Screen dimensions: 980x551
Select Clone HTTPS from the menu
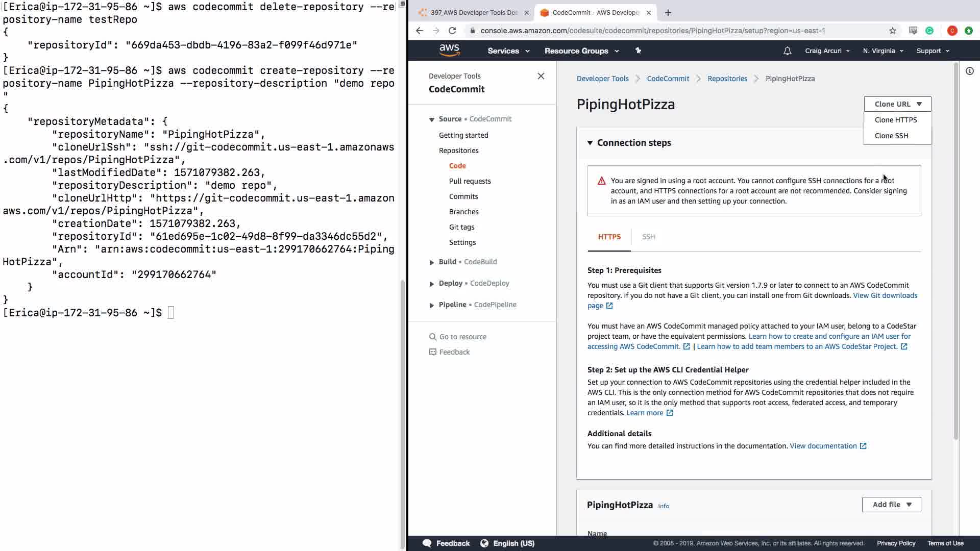(x=896, y=120)
